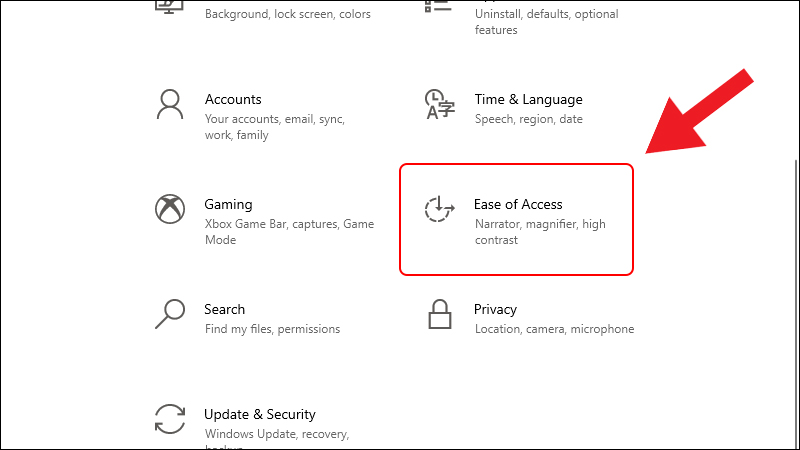Open the Accounts settings label
Screen dimensions: 800x450
(233, 99)
